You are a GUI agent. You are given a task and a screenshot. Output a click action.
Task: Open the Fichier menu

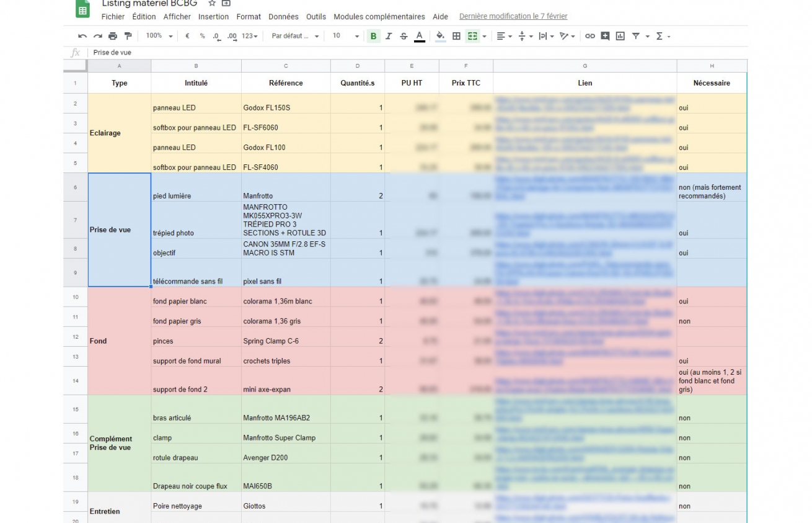pyautogui.click(x=113, y=17)
